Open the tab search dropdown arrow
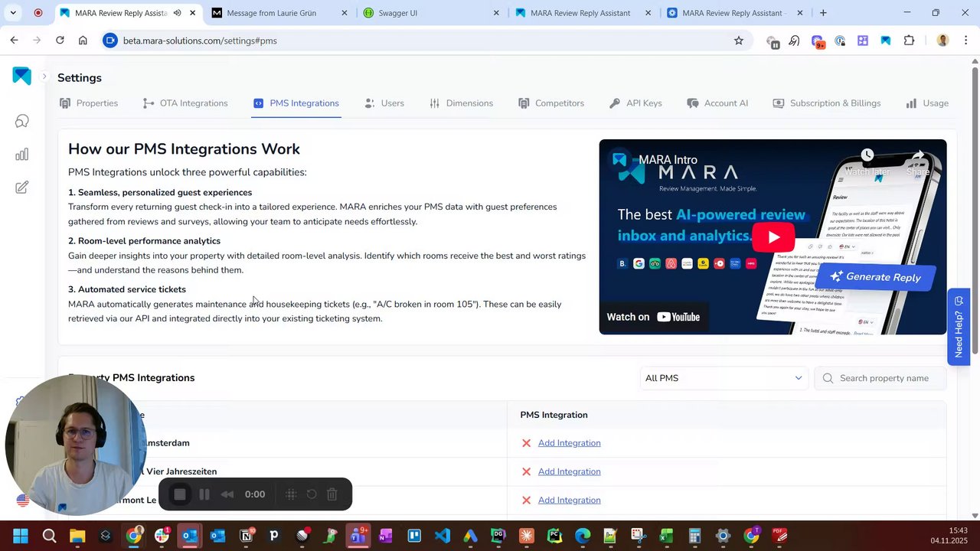 [x=13, y=13]
